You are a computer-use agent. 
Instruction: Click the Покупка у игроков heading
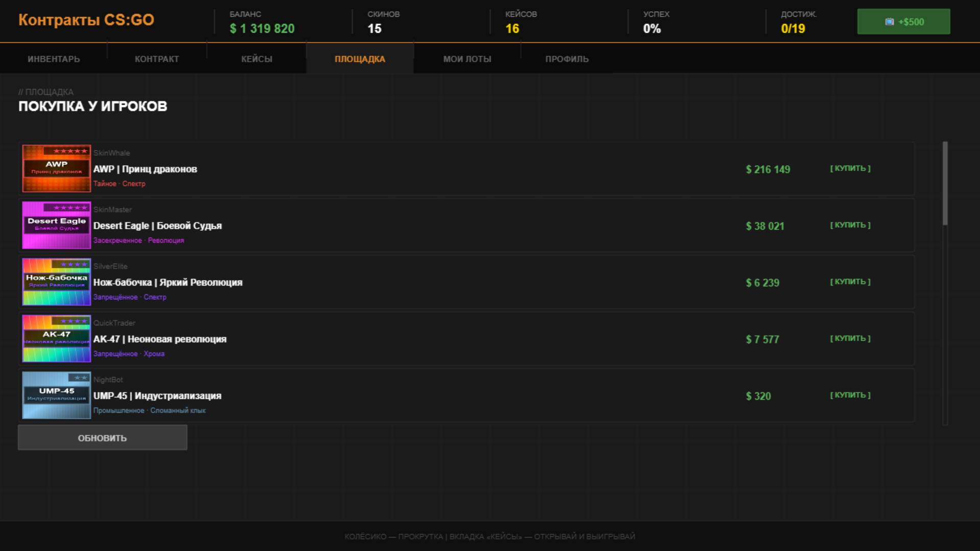pyautogui.click(x=93, y=106)
